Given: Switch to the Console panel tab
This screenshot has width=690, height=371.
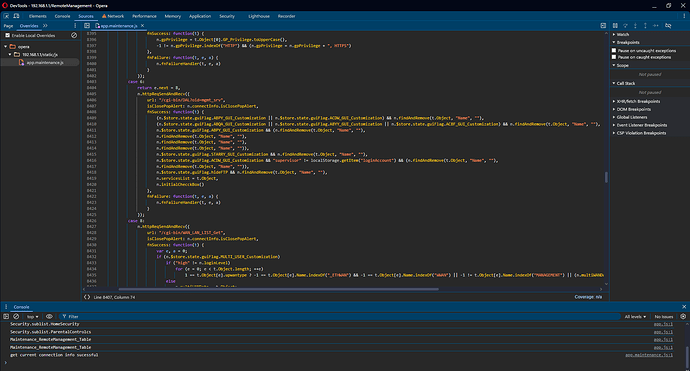Looking at the screenshot, I should [x=62, y=16].
